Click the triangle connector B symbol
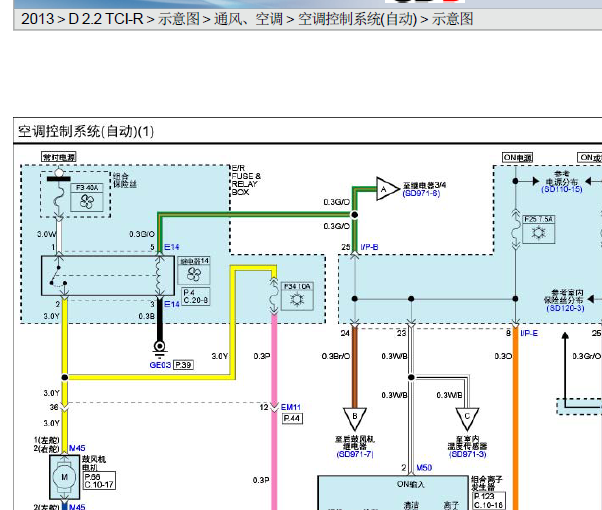The height and width of the screenshot is (510, 602). (x=355, y=419)
